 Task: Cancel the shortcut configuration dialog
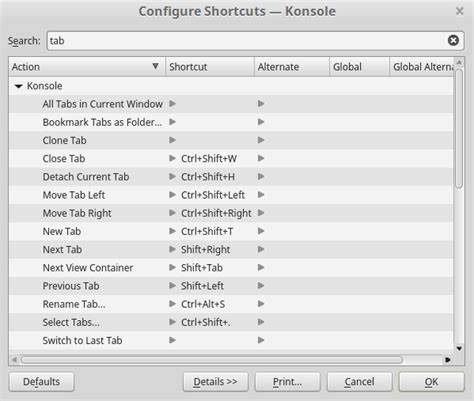coord(359,382)
